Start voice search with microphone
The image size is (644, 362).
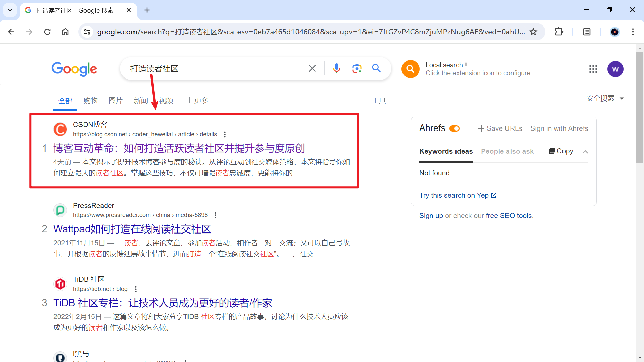(336, 69)
